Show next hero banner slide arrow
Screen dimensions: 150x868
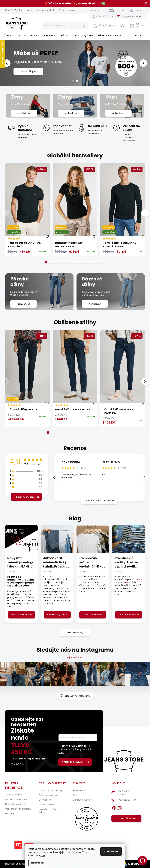pyautogui.click(x=143, y=63)
